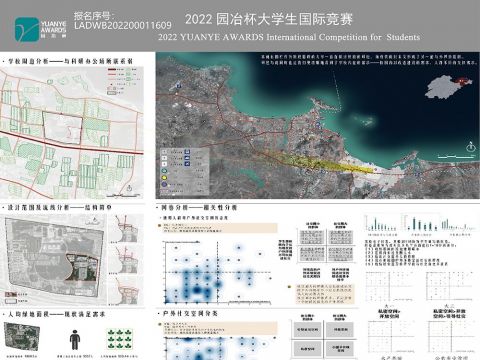Click the red swatch in design scope legend
Screen dimensions: 480x360
point(10,294)
